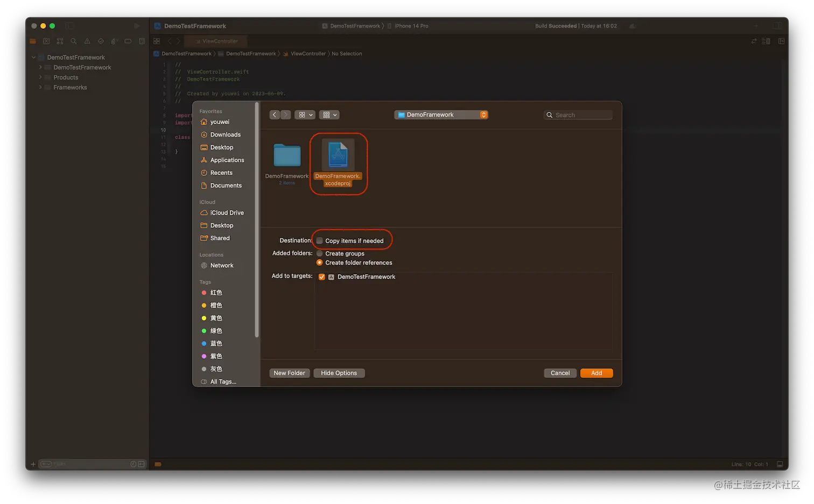Viewport: 814px width, 504px height.
Task: Open the Breakpoint navigator in Xcode
Action: tap(128, 41)
